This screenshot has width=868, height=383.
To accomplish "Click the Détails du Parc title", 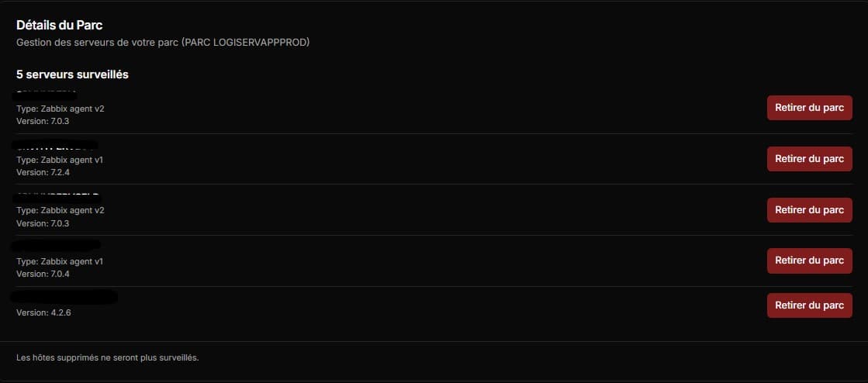I will tap(60, 26).
